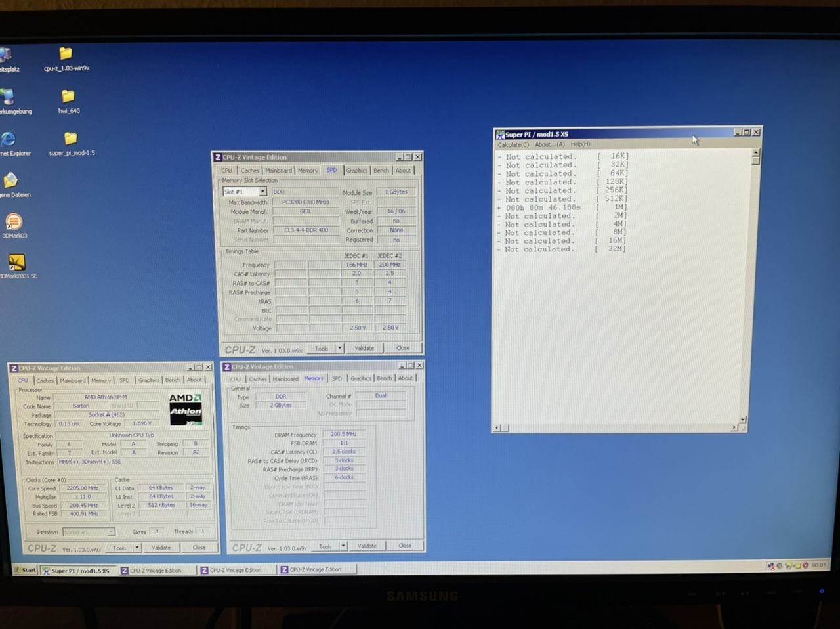Image resolution: width=840 pixels, height=629 pixels.
Task: Switch to Bench tab in SPD window
Action: (x=381, y=171)
